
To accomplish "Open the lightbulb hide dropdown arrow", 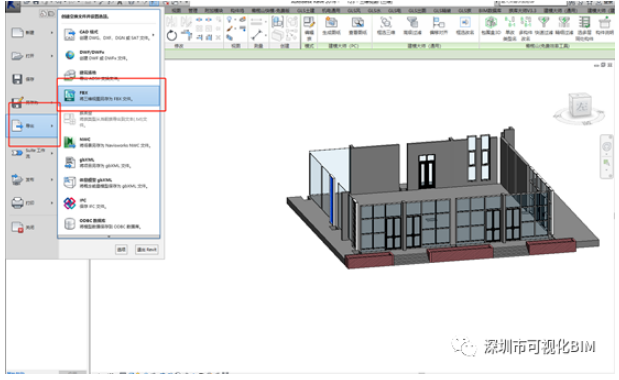I will (x=235, y=20).
